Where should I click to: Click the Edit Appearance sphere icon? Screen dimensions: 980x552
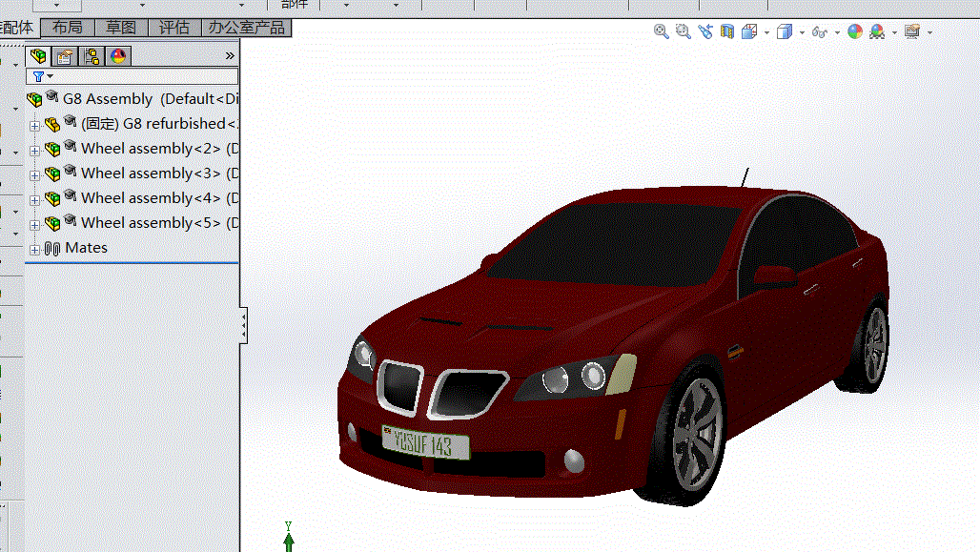coord(855,31)
